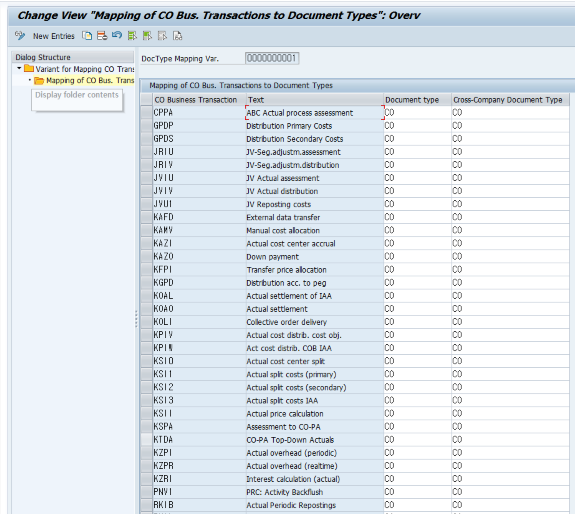Click the Copy As toolbar icon

(87, 36)
